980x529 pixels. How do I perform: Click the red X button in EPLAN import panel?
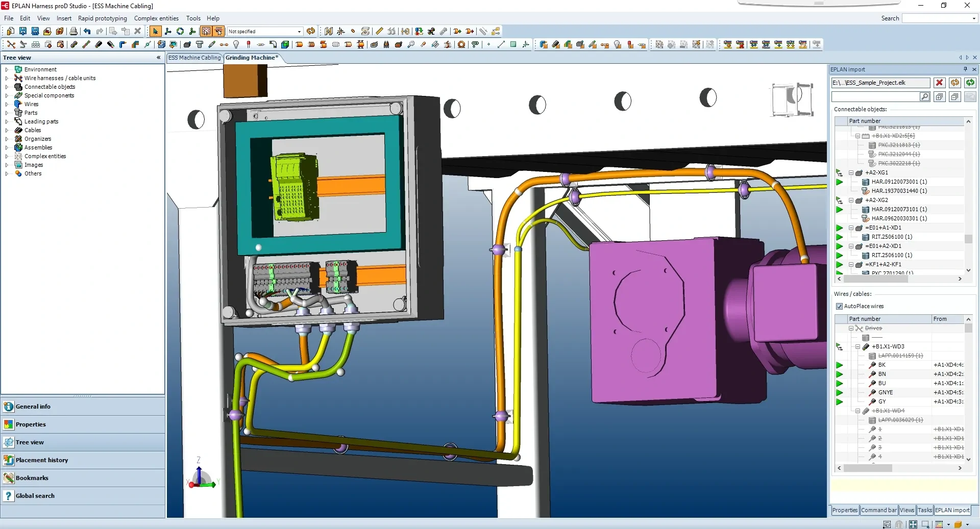tap(939, 83)
